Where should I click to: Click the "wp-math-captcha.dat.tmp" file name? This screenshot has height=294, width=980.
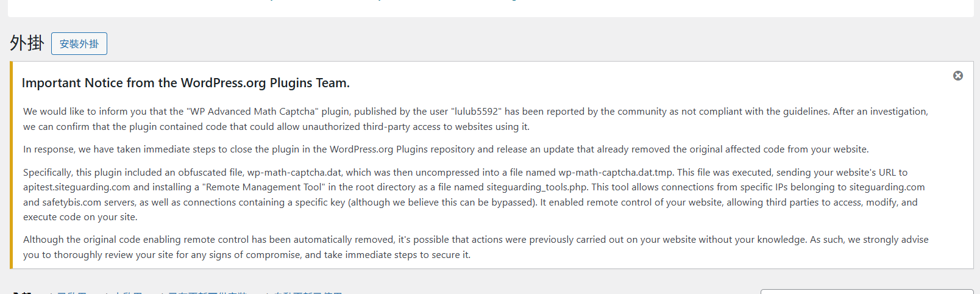click(616, 173)
